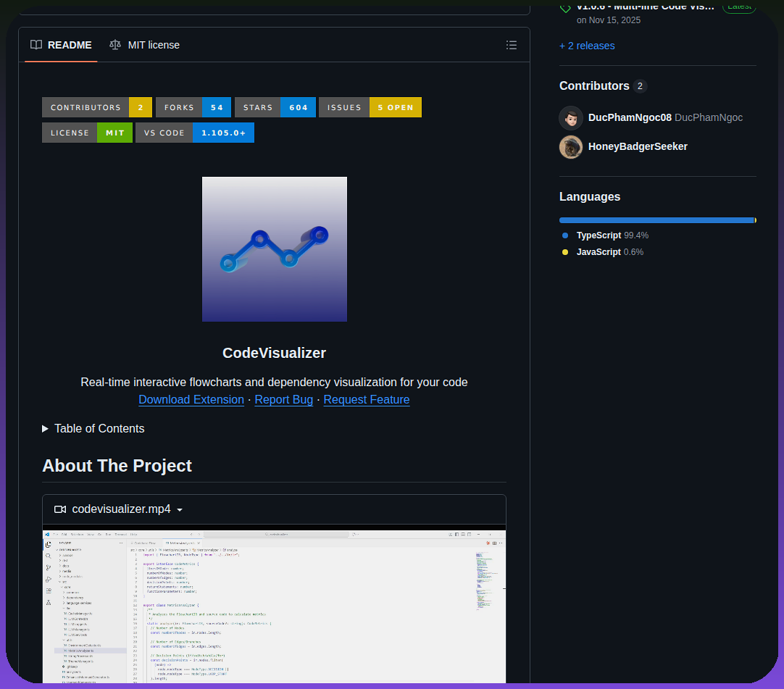
Task: Switch to the MIT license tab
Action: tap(144, 45)
